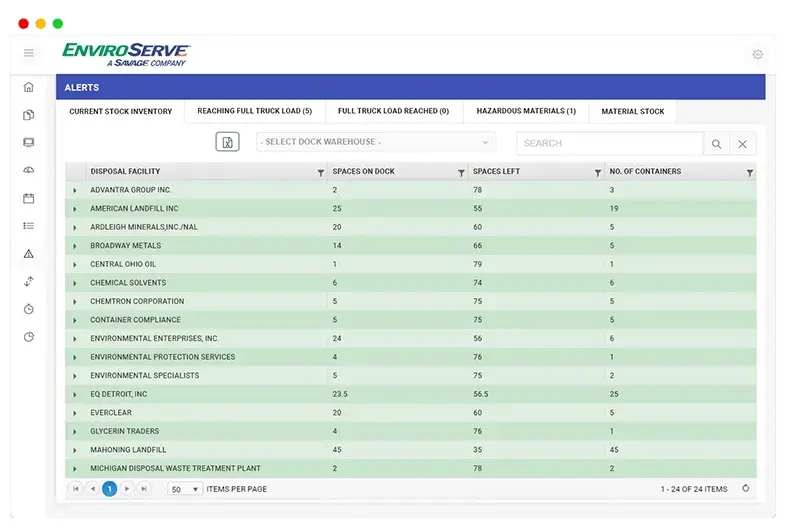The image size is (786, 528).
Task: Click the EnviroServe logo
Action: click(126, 55)
